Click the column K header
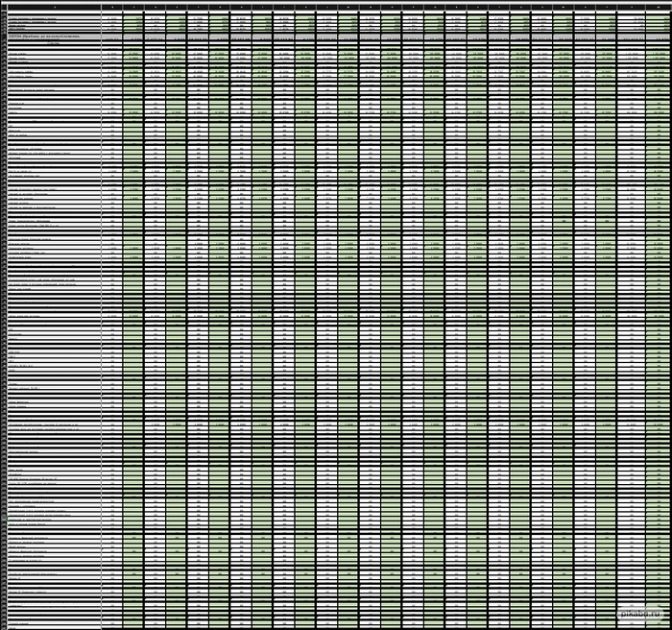The width and height of the screenshot is (672, 630). pos(305,7)
